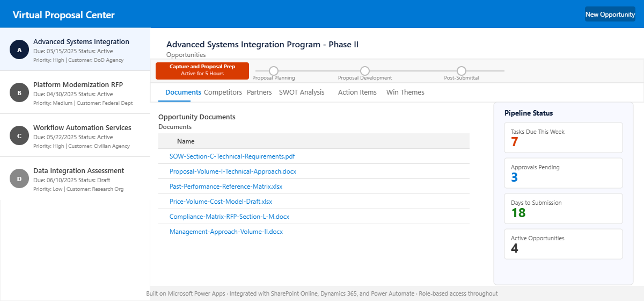Switch to the Partners tab
Image resolution: width=644 pixels, height=301 pixels.
click(259, 92)
